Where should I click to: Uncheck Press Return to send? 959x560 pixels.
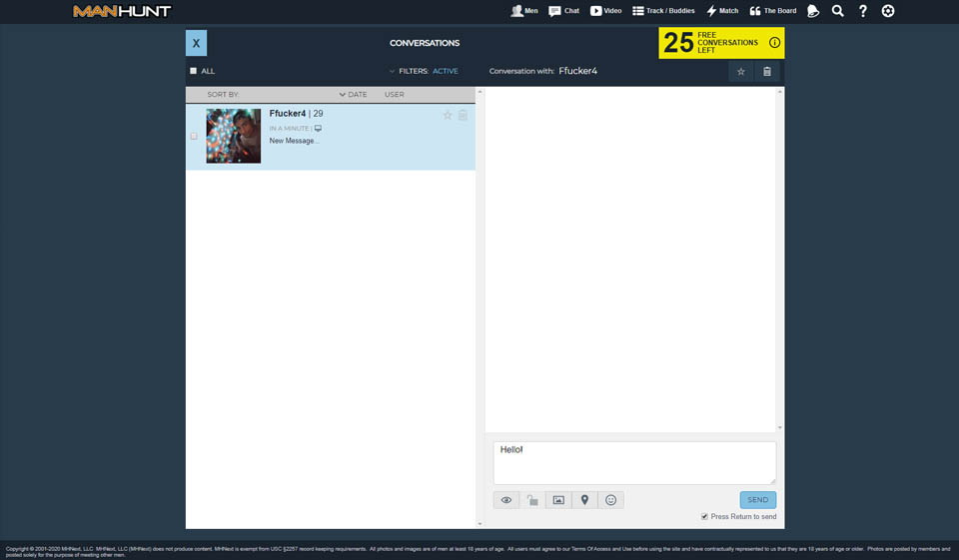point(704,517)
